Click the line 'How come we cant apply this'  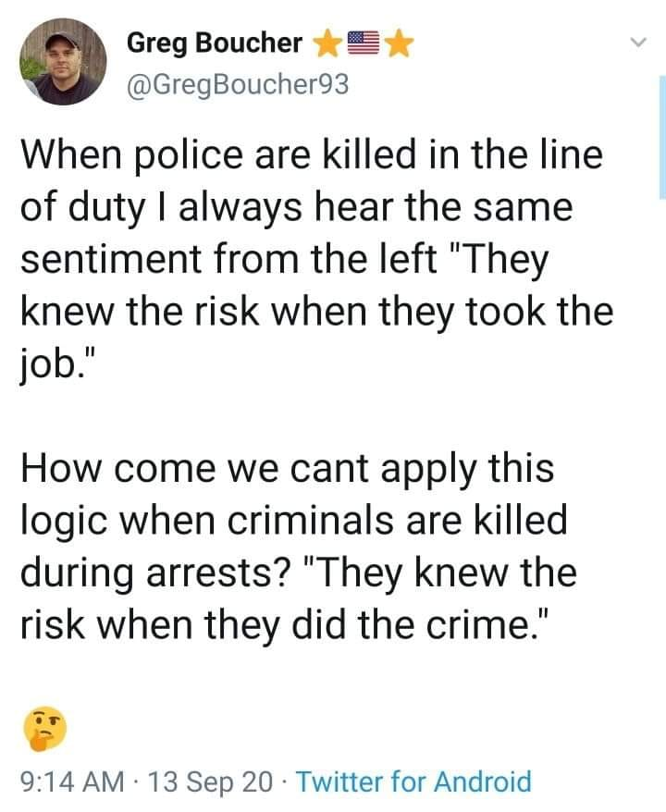[x=288, y=470]
